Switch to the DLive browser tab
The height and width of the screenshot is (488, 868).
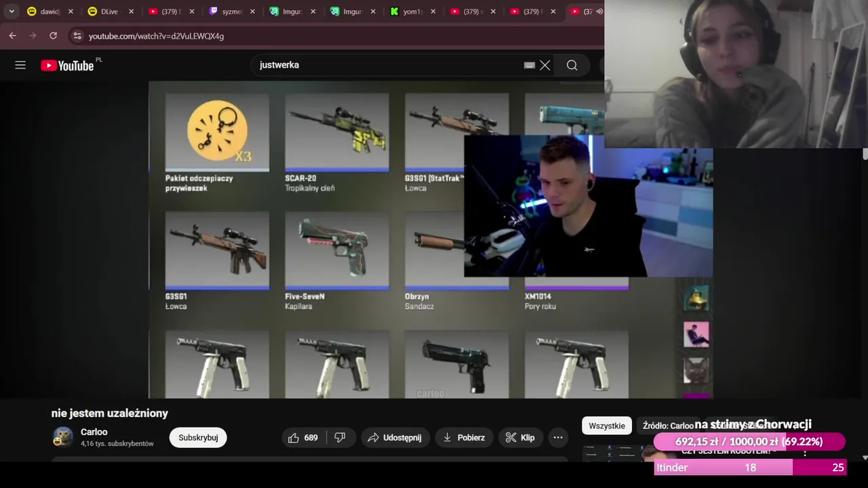coord(104,12)
